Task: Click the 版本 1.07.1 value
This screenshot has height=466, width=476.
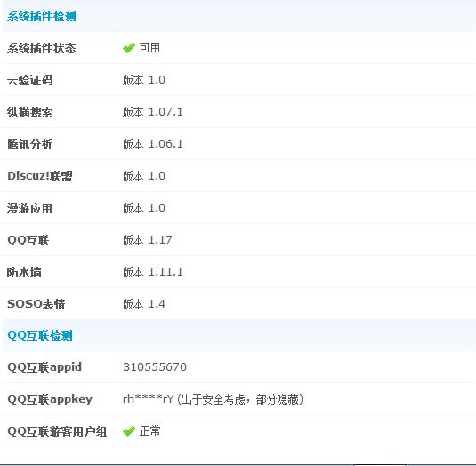Action: pos(153,112)
